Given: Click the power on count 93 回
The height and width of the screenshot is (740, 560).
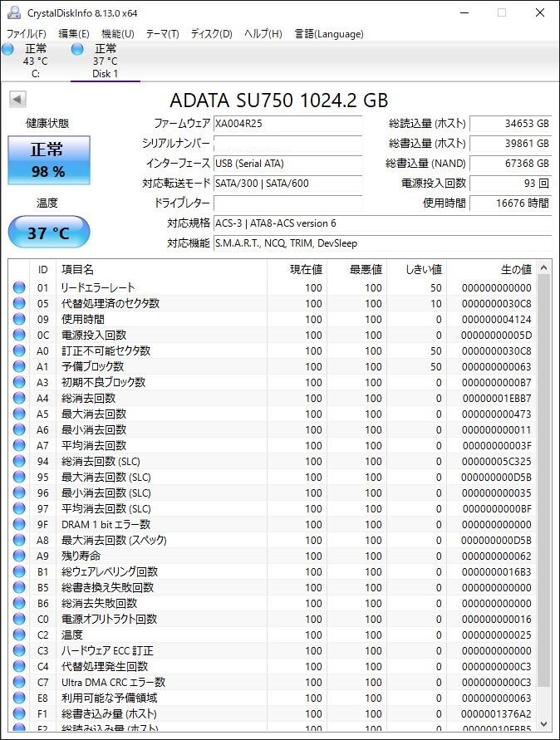Looking at the screenshot, I should tap(510, 183).
